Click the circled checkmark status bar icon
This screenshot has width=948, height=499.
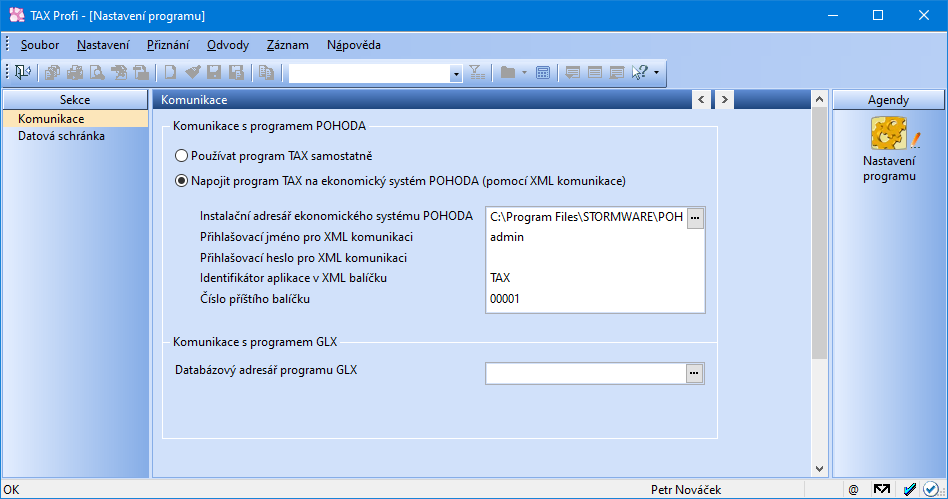pos(932,489)
